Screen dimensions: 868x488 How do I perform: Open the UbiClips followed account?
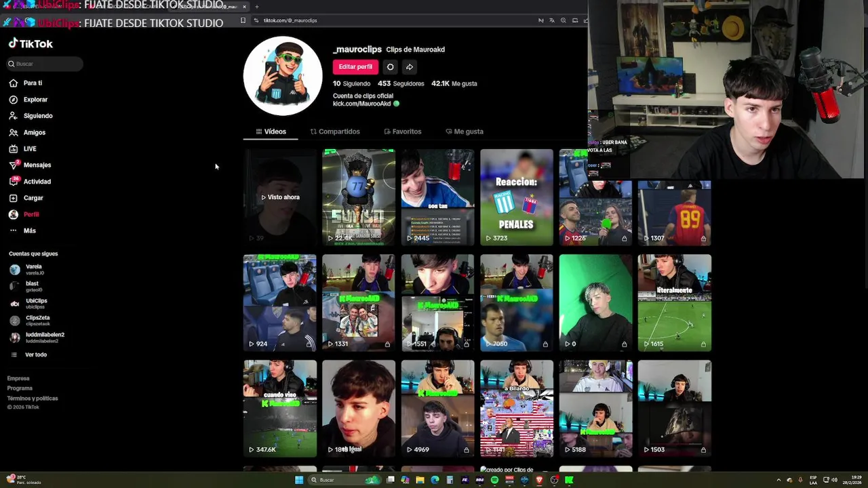(x=28, y=303)
